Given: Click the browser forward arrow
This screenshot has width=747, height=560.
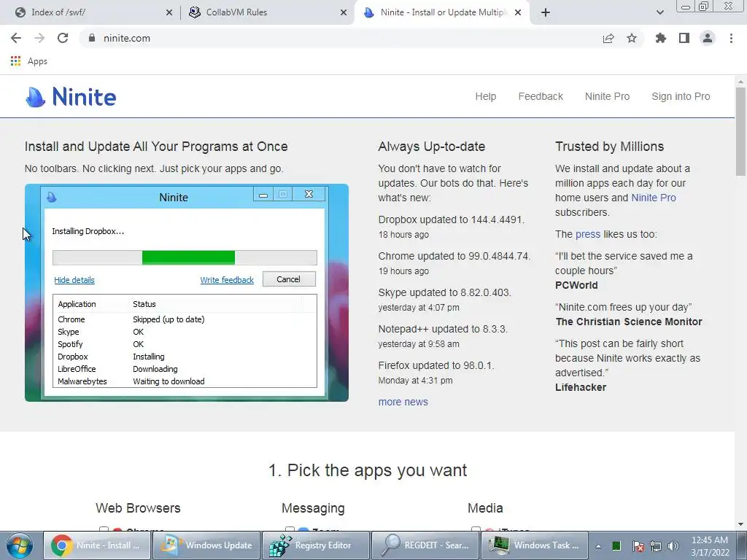Looking at the screenshot, I should point(39,38).
